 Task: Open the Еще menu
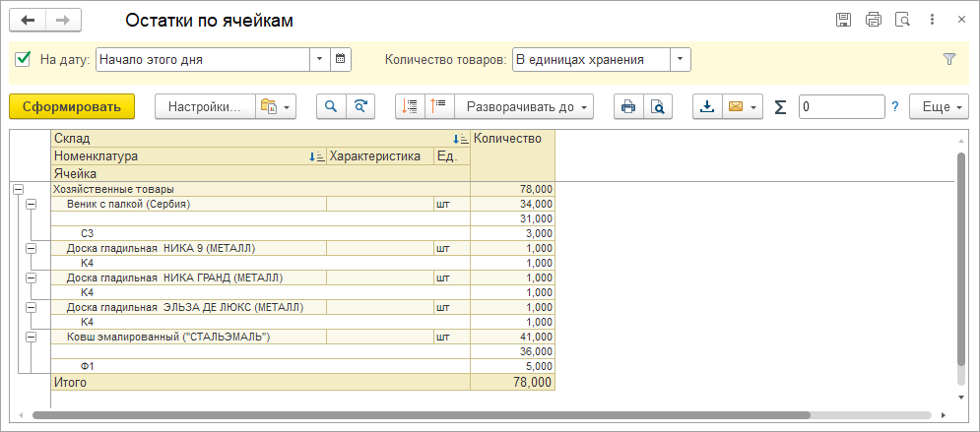(939, 106)
